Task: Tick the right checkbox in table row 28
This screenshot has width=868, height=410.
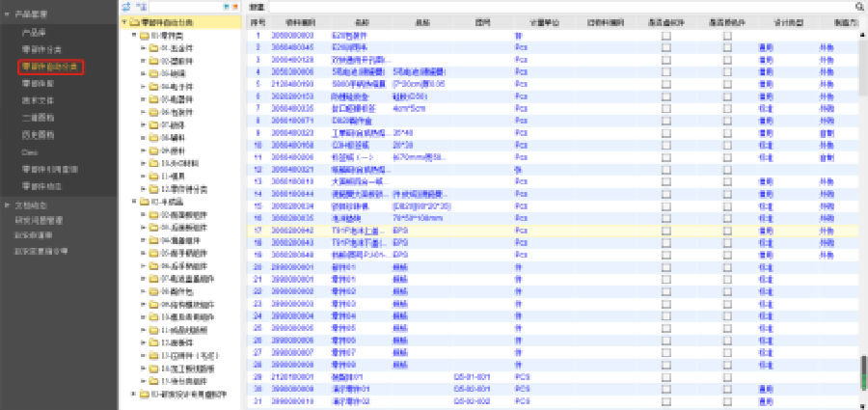Action: tap(727, 365)
